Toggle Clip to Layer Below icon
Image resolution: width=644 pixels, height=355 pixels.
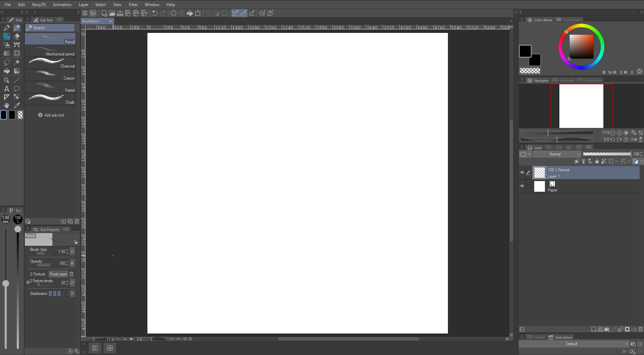pyautogui.click(x=577, y=161)
